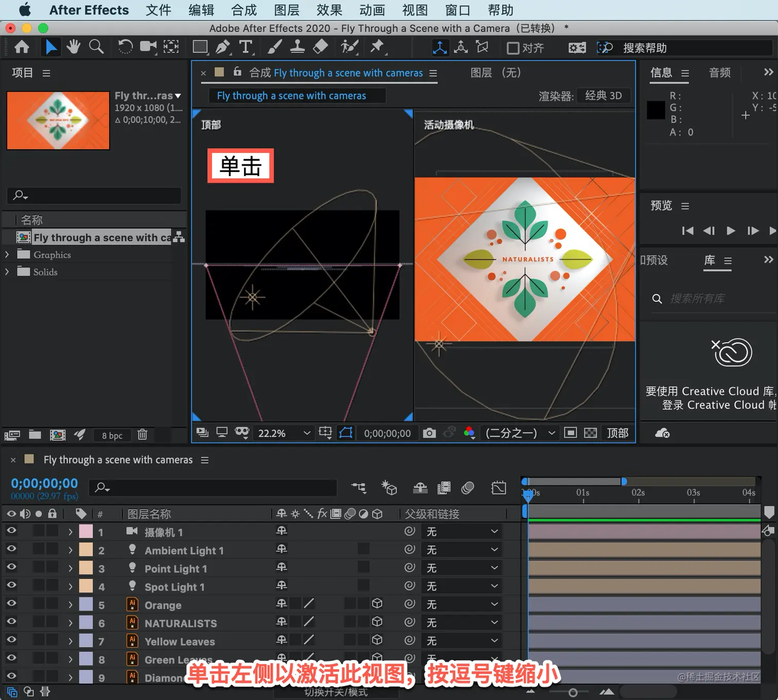Viewport: 778px width, 700px height.
Task: Toggle 3D layer switch for Orange layer
Action: (x=377, y=604)
